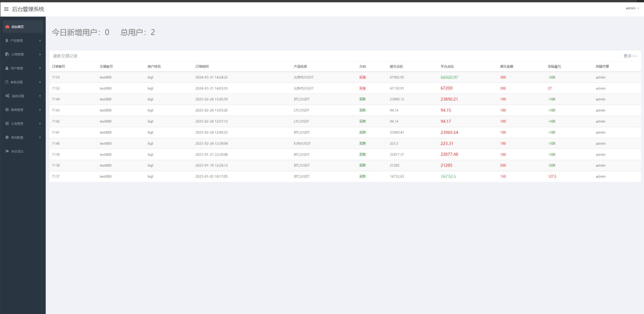Click the 订单时间 column header

tap(202, 67)
